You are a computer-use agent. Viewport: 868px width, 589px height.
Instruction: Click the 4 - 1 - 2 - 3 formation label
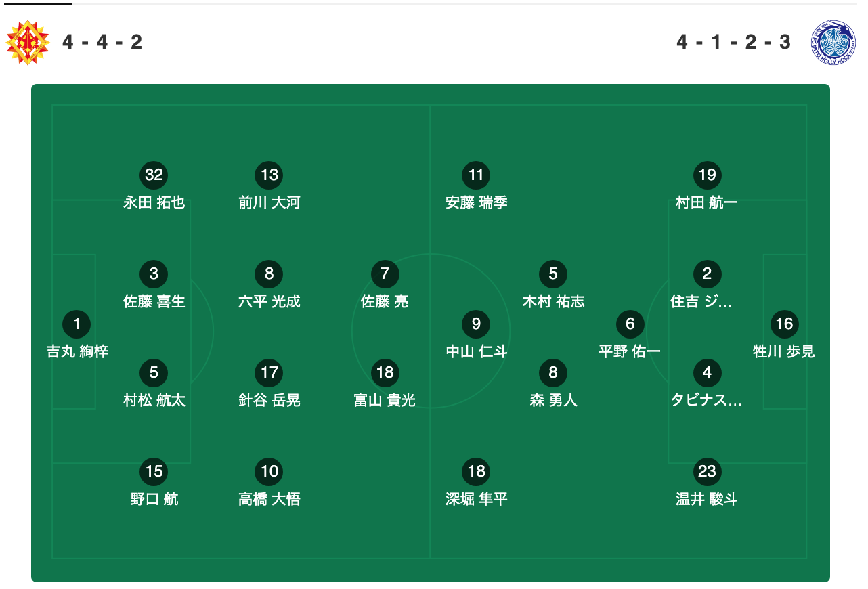pyautogui.click(x=734, y=43)
